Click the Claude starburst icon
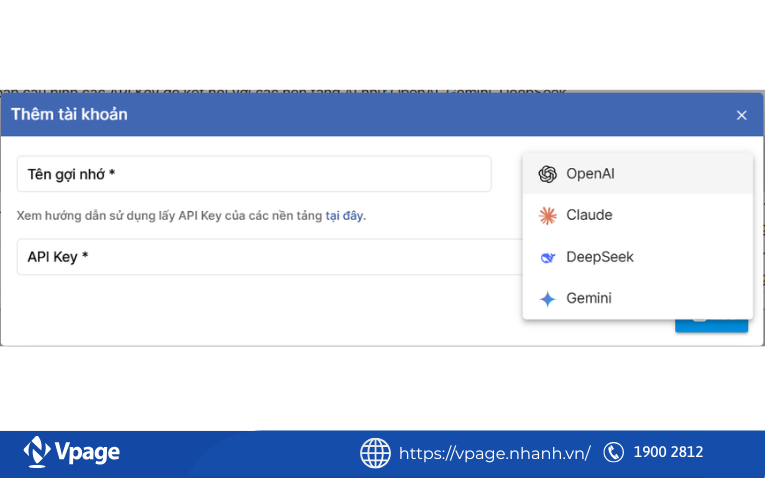Image resolution: width=765 pixels, height=478 pixels. (547, 216)
